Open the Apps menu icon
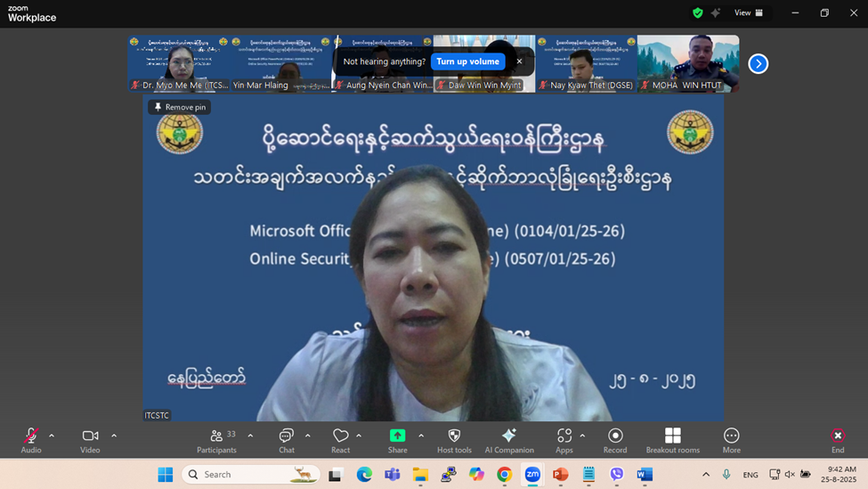Image resolution: width=868 pixels, height=489 pixels. tap(564, 436)
